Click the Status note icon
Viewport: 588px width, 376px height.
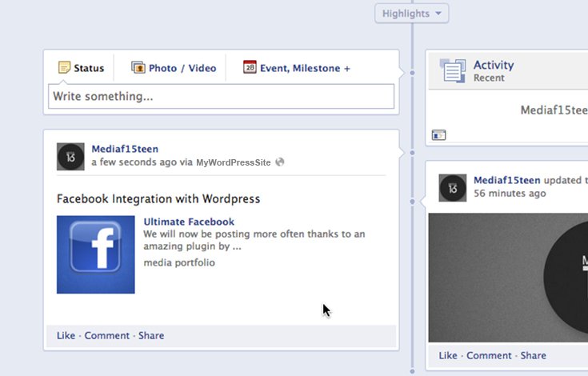(x=64, y=67)
